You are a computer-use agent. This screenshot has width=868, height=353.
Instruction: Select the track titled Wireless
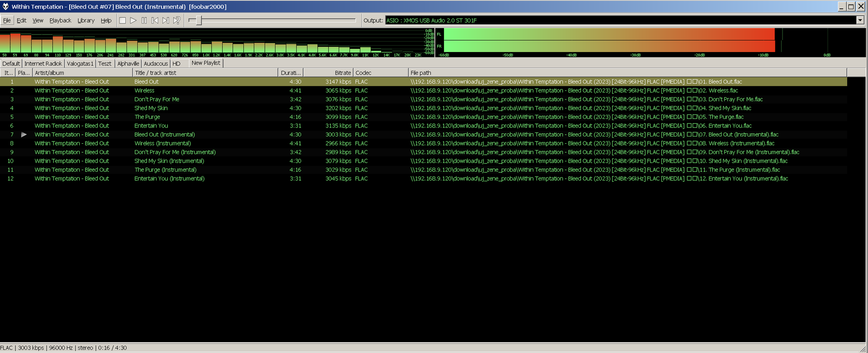click(144, 90)
